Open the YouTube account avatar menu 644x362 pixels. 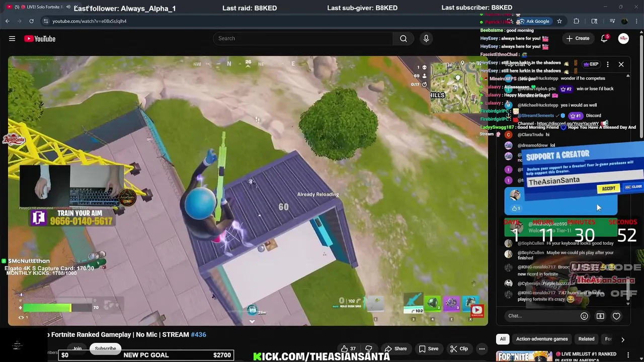point(623,39)
